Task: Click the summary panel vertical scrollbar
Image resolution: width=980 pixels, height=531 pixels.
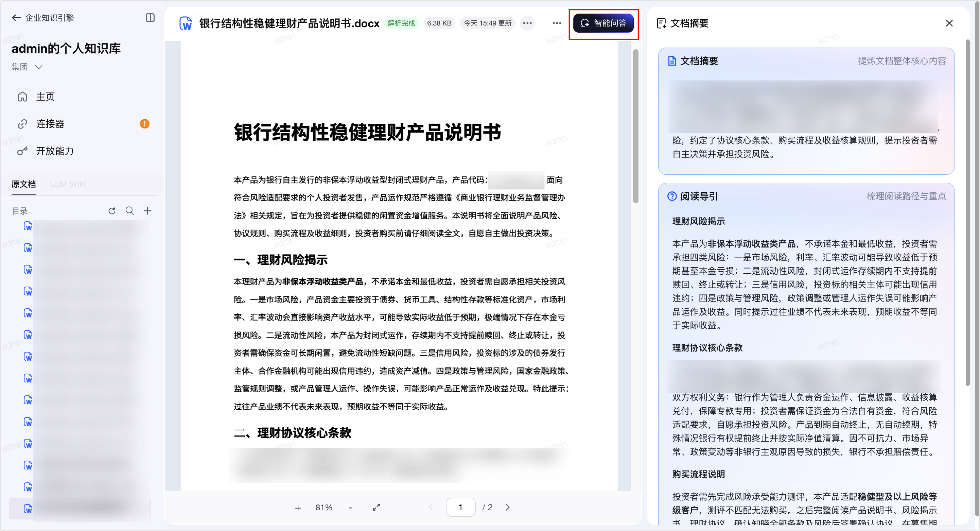Action: [x=968, y=213]
